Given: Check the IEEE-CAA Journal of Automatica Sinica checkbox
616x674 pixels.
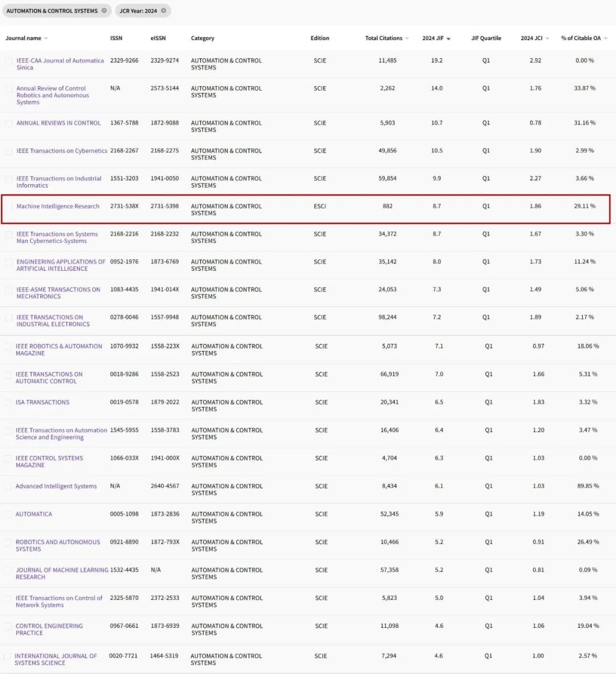Looking at the screenshot, I should tap(9, 61).
